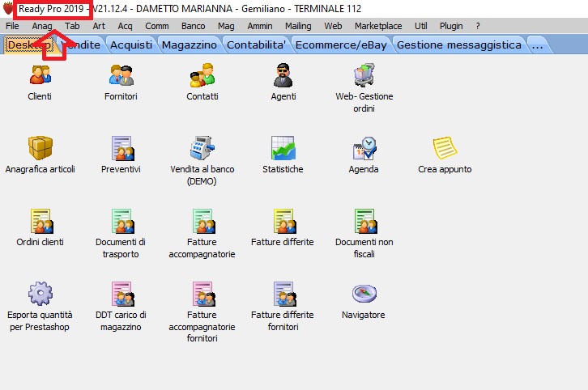Open Web-Gestione ordini shopping cart icon
This screenshot has height=390, width=588.
tap(364, 74)
